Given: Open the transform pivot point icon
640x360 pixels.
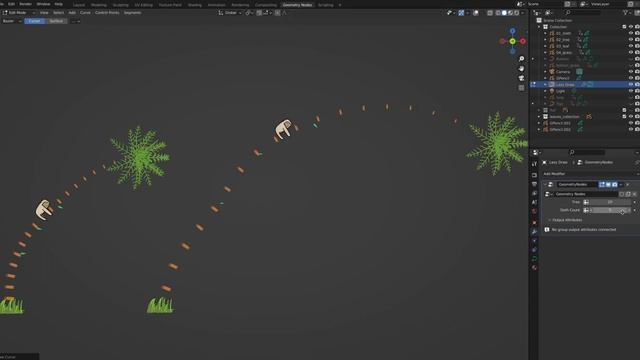Looking at the screenshot, I should coord(249,13).
